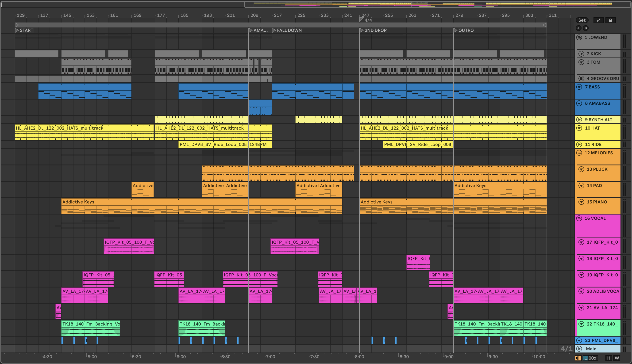Click the 1 LOWEND group fold icon

tap(579, 38)
